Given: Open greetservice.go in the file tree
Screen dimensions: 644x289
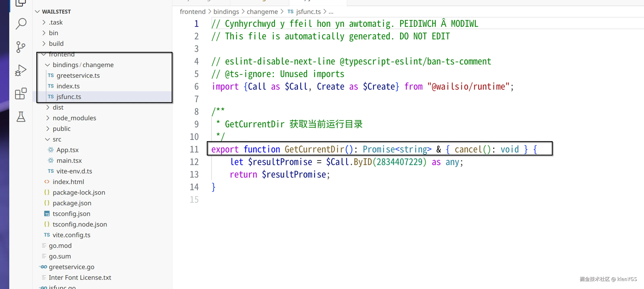Looking at the screenshot, I should tap(71, 267).
